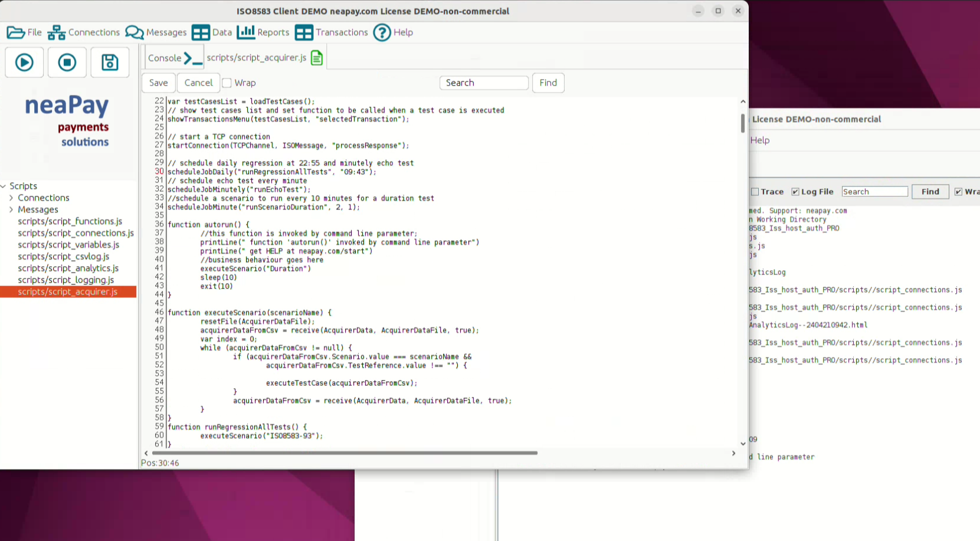Click code line 30 scheduleJobDaily
This screenshot has width=980, height=541.
tap(271, 172)
